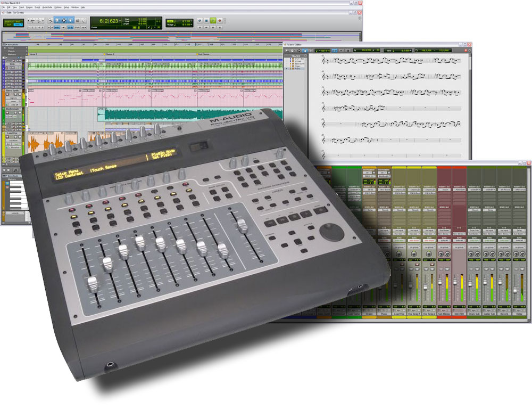Click the green Play transport button
This screenshot has height=410, width=532.
point(213,21)
